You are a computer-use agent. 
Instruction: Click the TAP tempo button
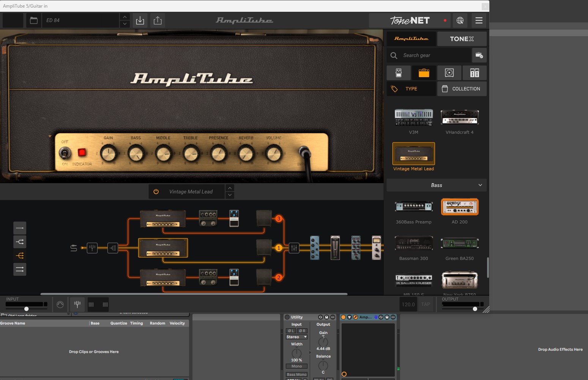(426, 304)
